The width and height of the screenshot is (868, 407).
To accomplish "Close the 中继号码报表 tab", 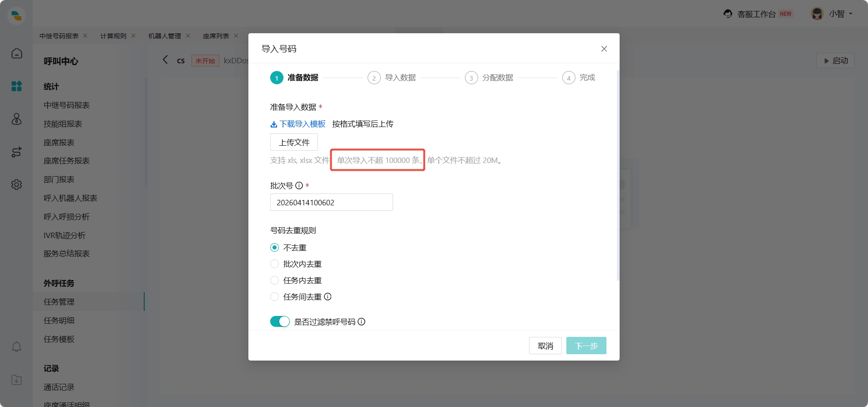I will pyautogui.click(x=85, y=36).
